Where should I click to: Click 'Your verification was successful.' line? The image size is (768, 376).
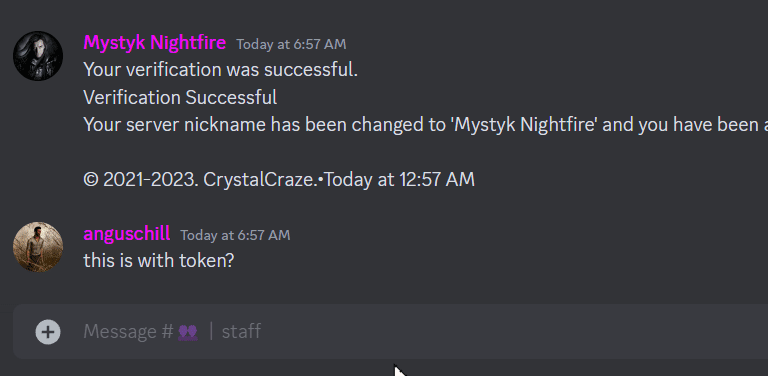pyautogui.click(x=220, y=70)
